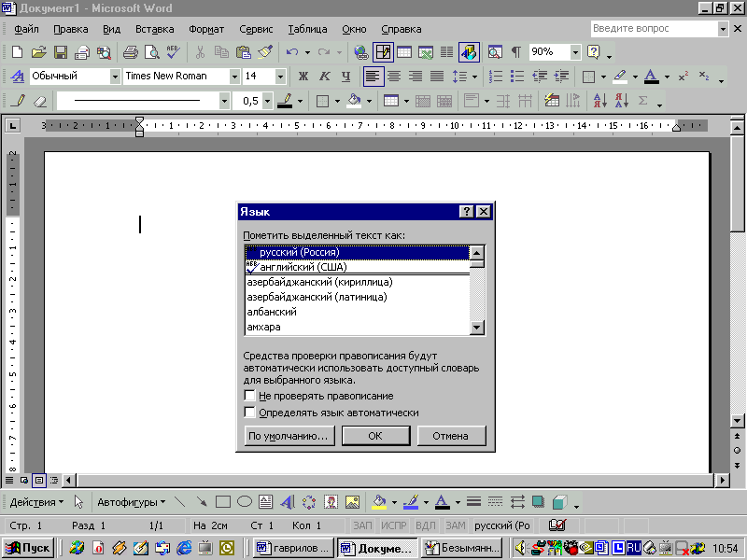Toggle Underline Ч formatting
This screenshot has height=560, width=747.
click(345, 77)
